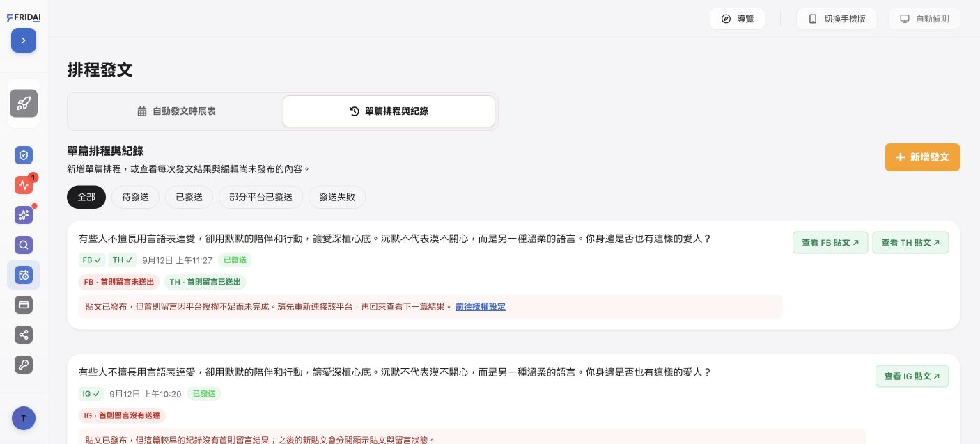Image resolution: width=980 pixels, height=444 pixels.
Task: Open the sparkles AI sidebar icon
Action: click(x=24, y=215)
